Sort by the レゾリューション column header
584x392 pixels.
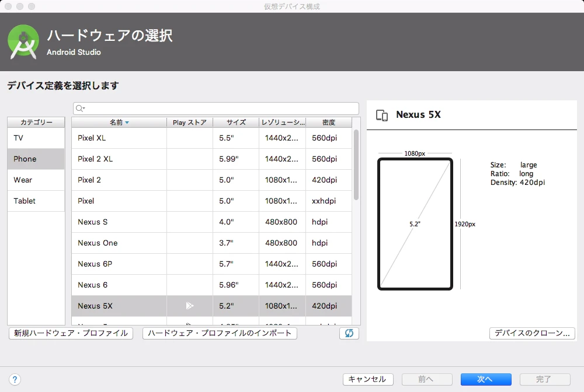[283, 123]
